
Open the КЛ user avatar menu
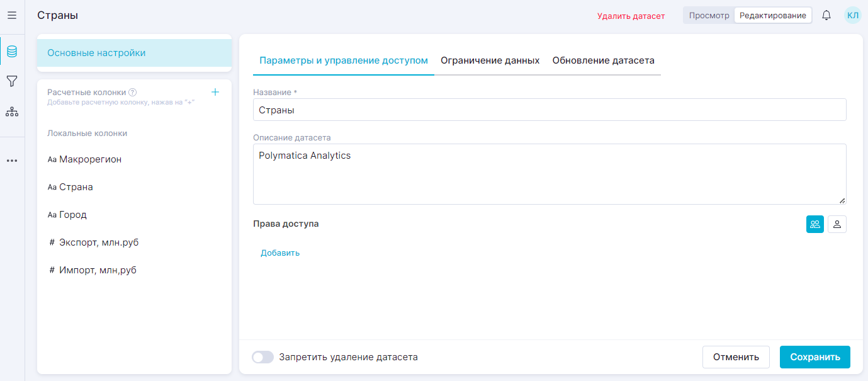pyautogui.click(x=852, y=15)
